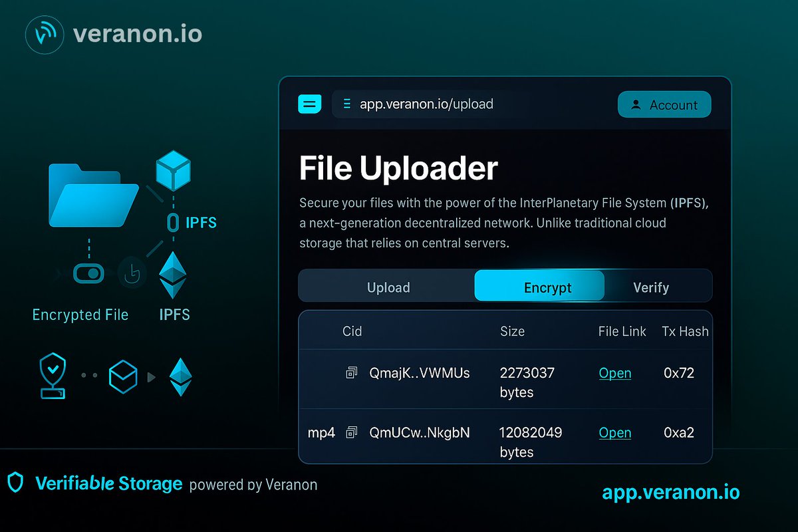Click the 2273037 bytes size value
The width and height of the screenshot is (798, 532).
(x=527, y=382)
